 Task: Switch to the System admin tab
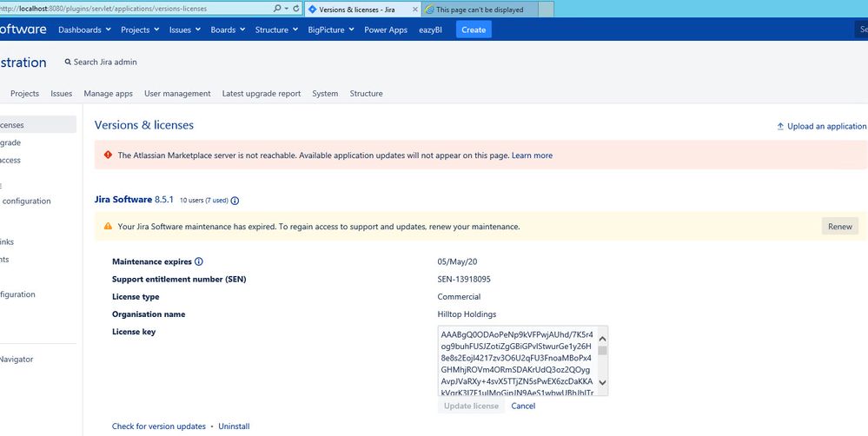click(x=325, y=94)
